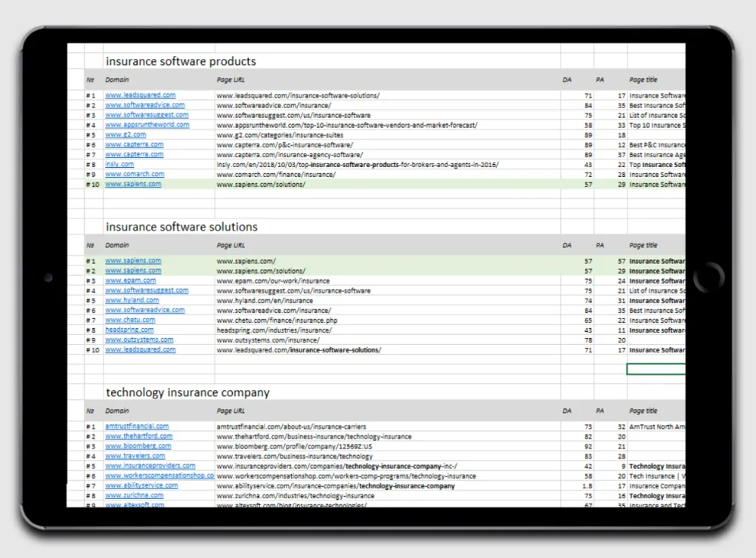Select 'AmTrust North Am' page title cell
This screenshot has height=558, width=756.
[x=657, y=427]
